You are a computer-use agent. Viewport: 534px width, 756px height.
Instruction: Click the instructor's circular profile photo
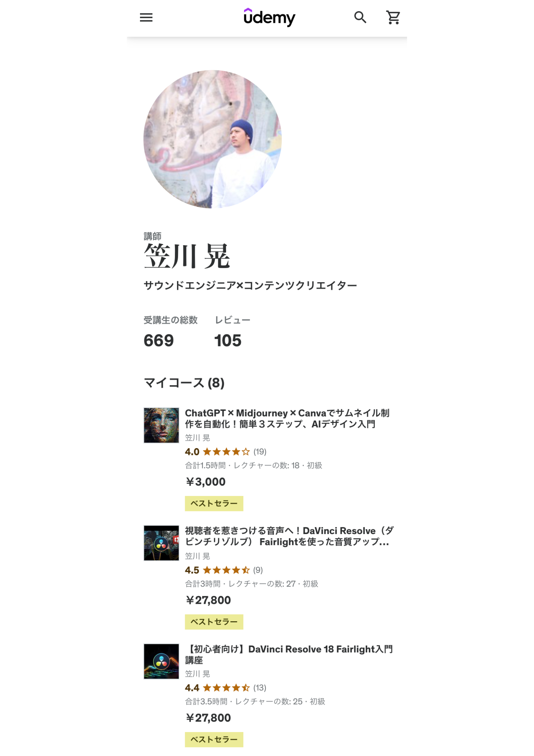click(x=212, y=139)
